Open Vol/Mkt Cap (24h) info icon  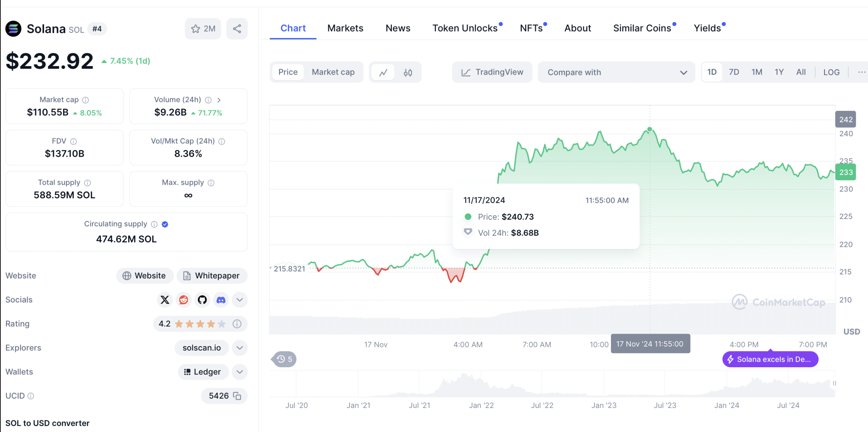tap(222, 141)
